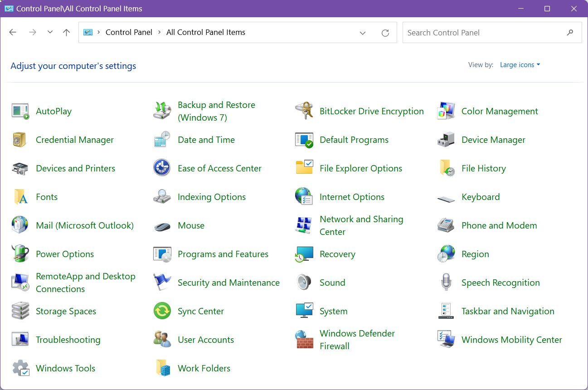Click the Internet Options globe icon

[x=304, y=197]
